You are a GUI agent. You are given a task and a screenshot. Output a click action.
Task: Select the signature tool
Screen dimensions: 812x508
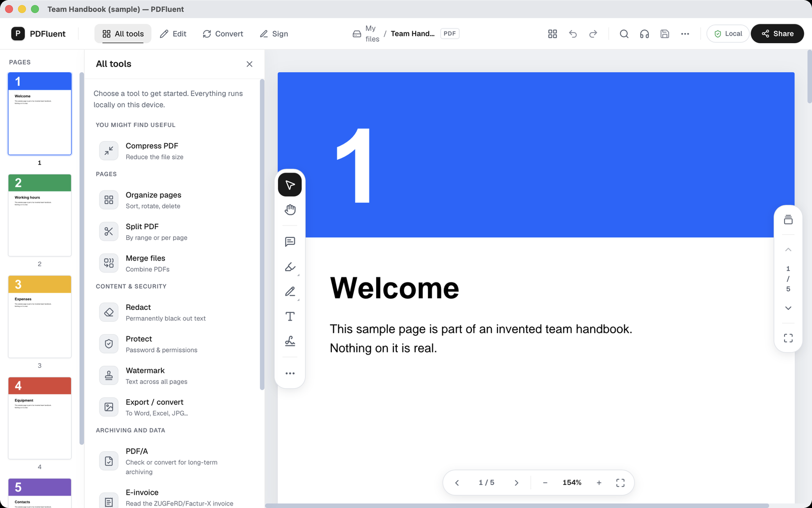290,341
